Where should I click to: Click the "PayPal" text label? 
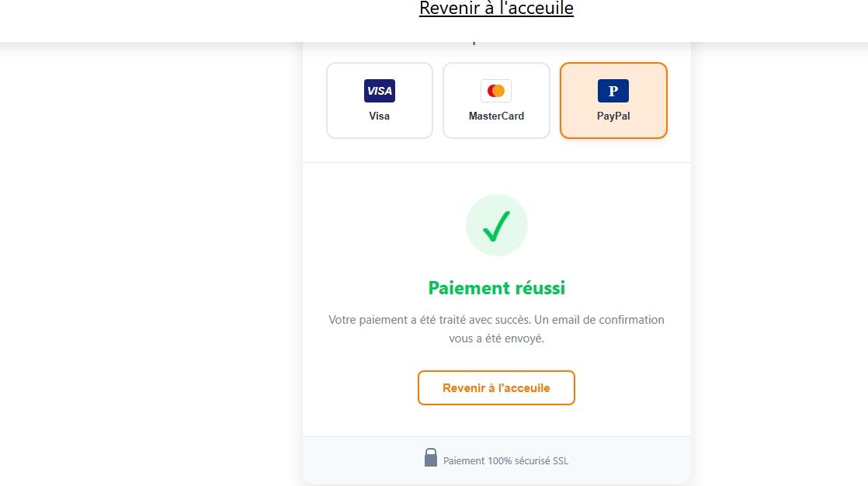point(613,116)
